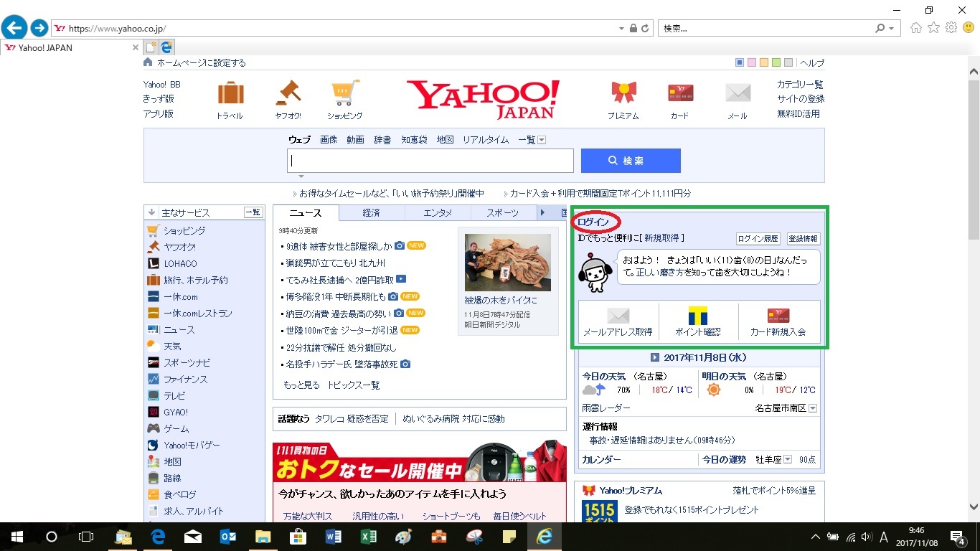Open the ヤフオク! gavel icon
The width and height of the screenshot is (980, 551).
pos(288,93)
